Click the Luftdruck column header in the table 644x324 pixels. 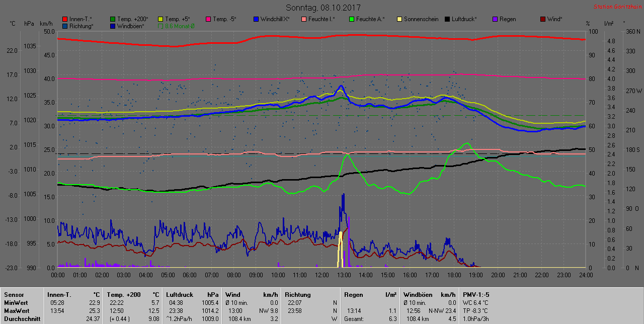tap(181, 294)
